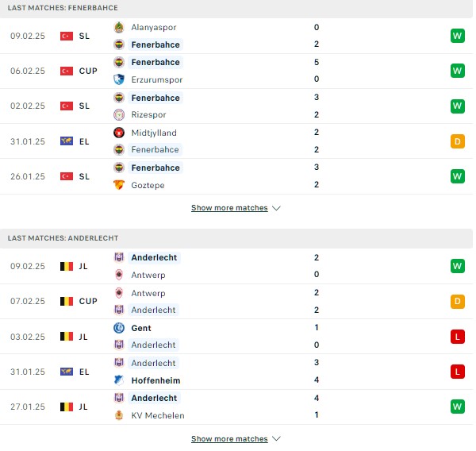The image size is (476, 451).
Task: Open the green W badge for Alanyaspor match
Action: click(458, 36)
